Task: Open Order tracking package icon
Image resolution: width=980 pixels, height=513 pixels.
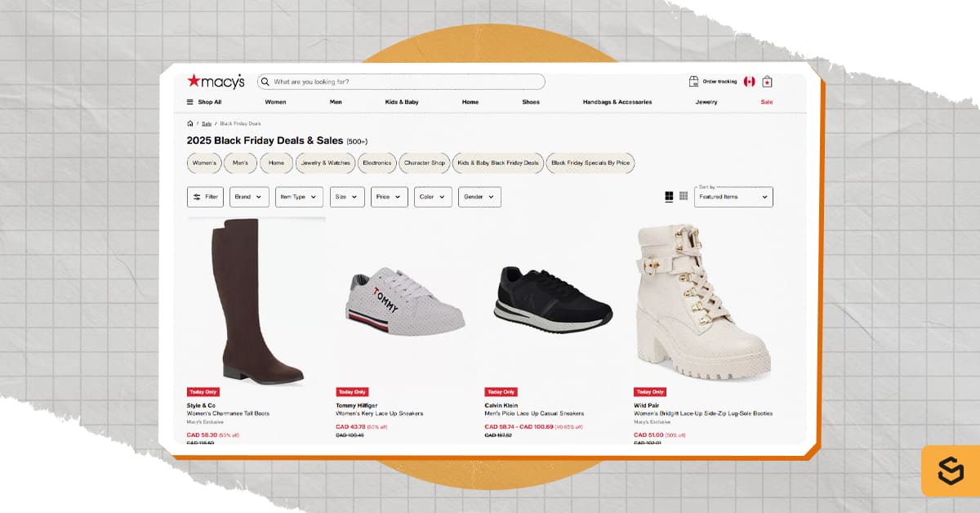Action: pyautogui.click(x=693, y=82)
